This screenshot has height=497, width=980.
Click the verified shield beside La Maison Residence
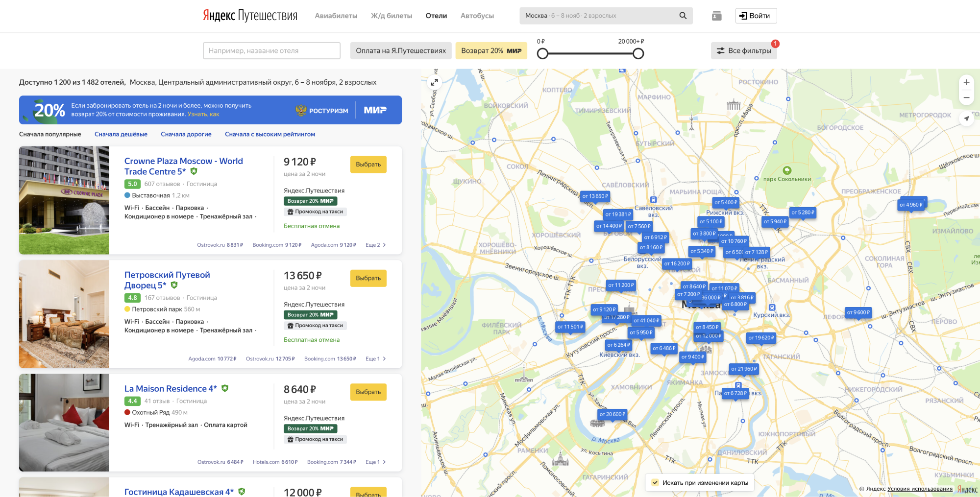[x=225, y=388]
